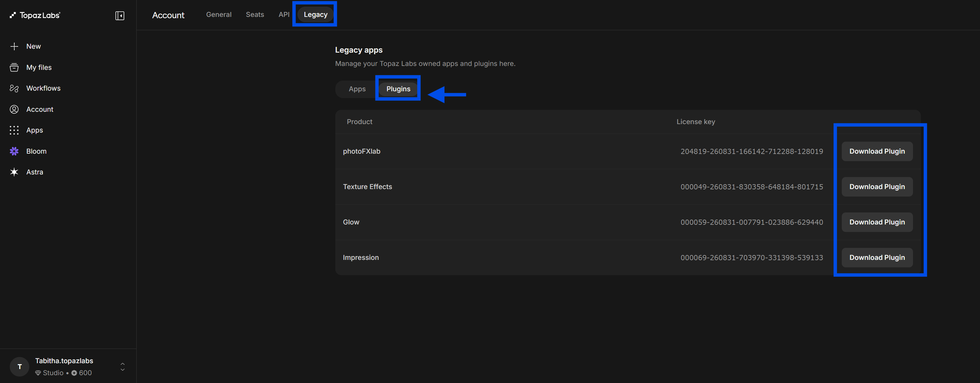The width and height of the screenshot is (980, 383).
Task: Switch to the Seats tab
Action: (x=255, y=14)
